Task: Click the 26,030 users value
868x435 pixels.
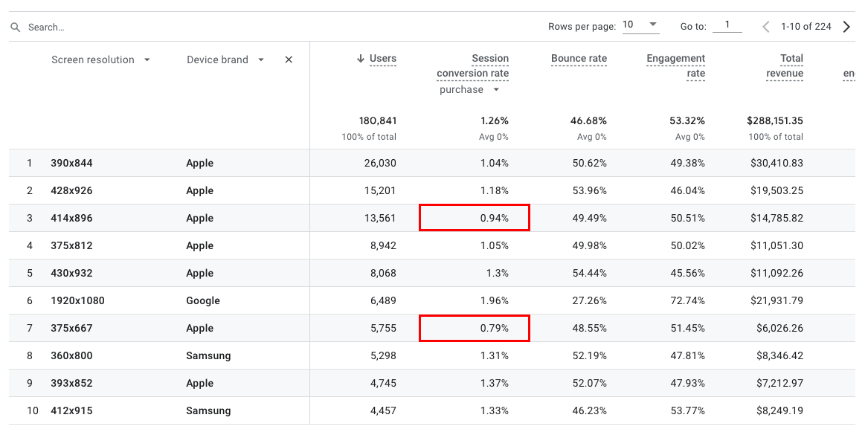Action: [380, 164]
